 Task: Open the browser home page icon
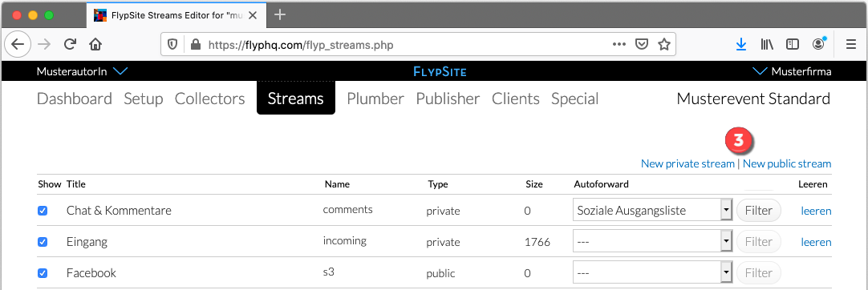[x=95, y=44]
